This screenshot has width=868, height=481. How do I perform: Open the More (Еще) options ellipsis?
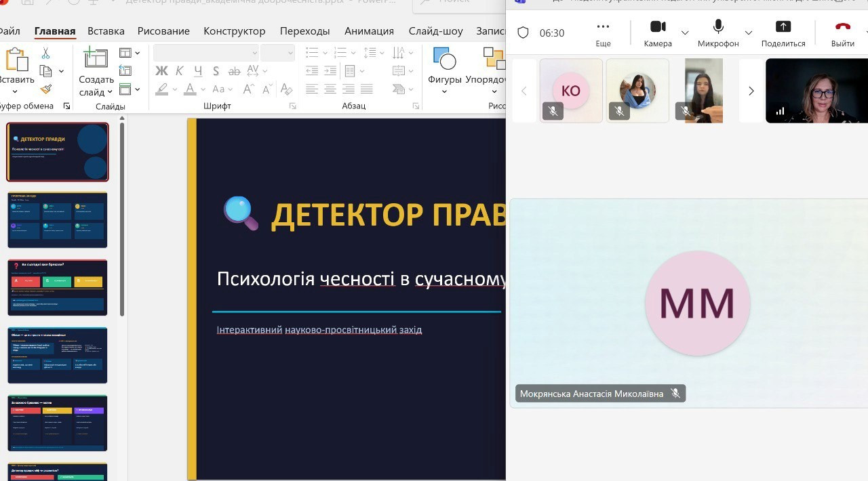click(603, 27)
